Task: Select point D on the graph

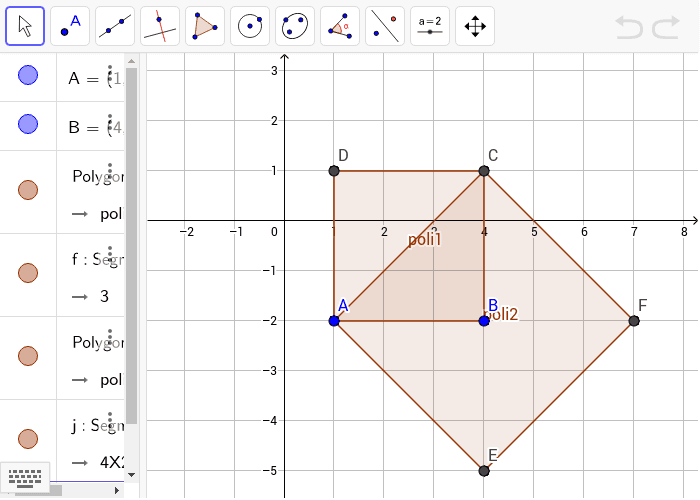Action: (x=334, y=171)
